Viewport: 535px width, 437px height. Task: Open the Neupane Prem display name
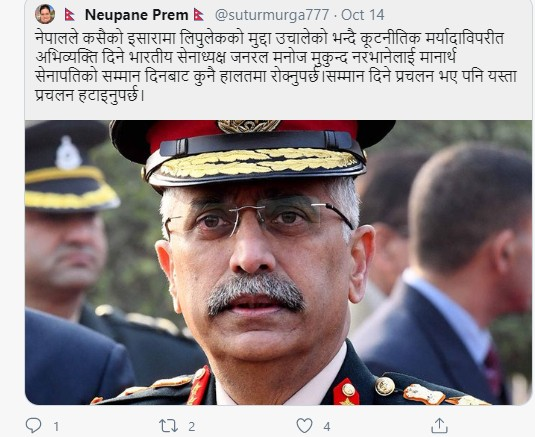(x=136, y=15)
